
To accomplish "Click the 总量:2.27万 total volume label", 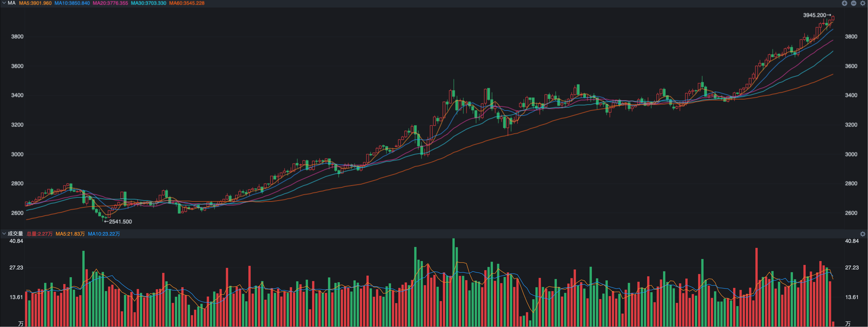I will click(x=39, y=234).
